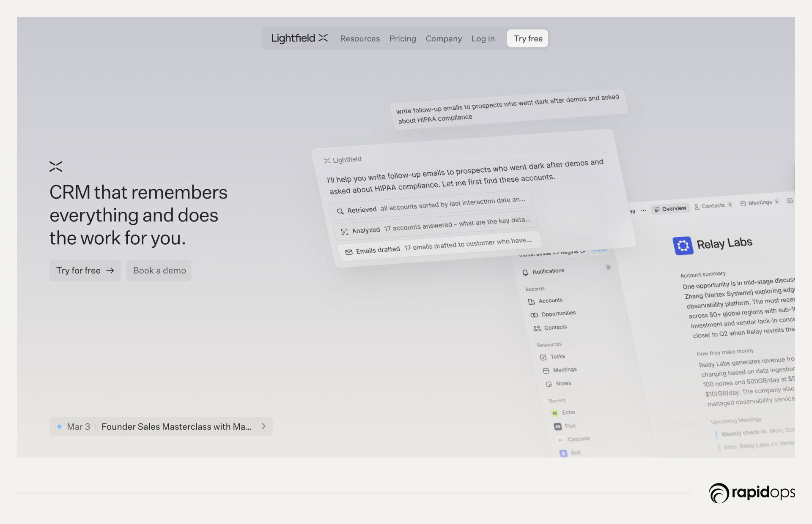Click the Book a demo button

(x=159, y=270)
